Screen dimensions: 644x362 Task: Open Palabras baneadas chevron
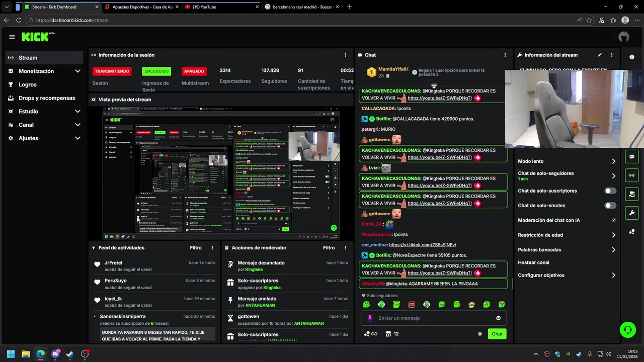(x=613, y=250)
